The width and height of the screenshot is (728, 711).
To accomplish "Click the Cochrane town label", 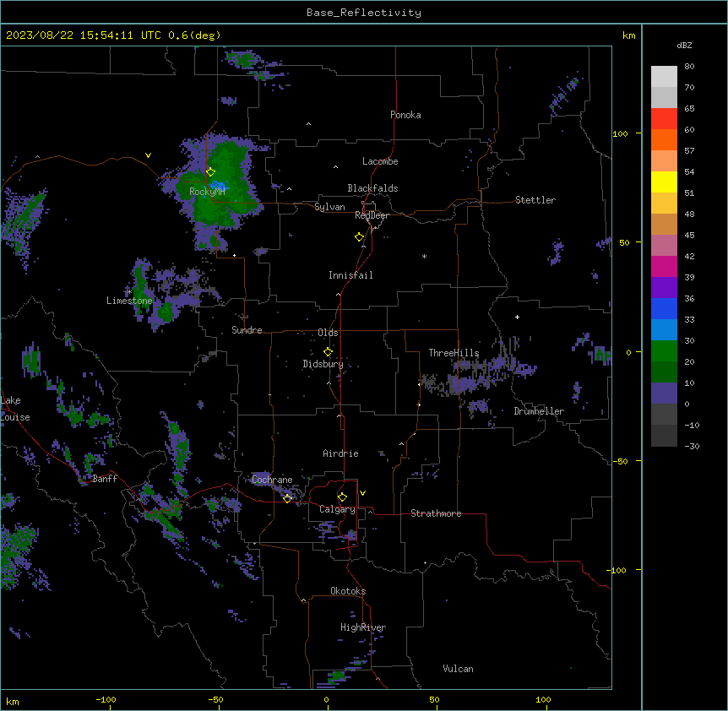I will point(272,480).
